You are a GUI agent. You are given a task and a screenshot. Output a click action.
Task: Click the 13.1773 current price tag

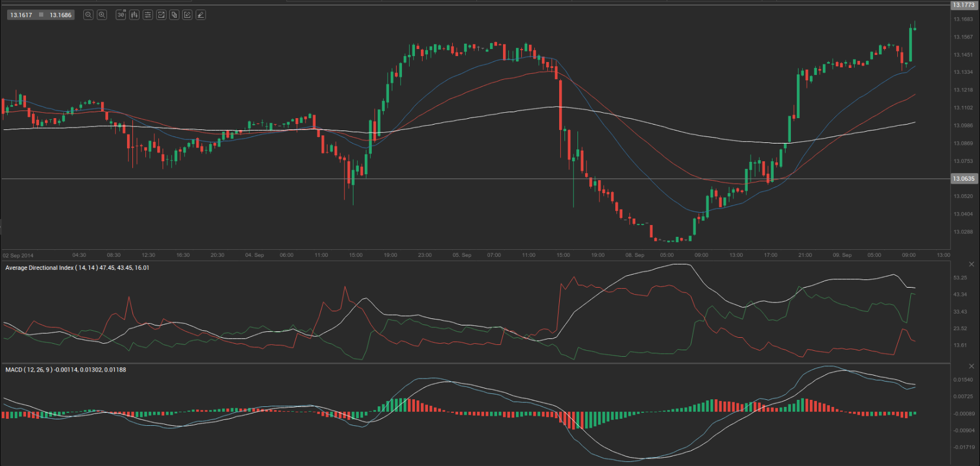click(x=963, y=5)
